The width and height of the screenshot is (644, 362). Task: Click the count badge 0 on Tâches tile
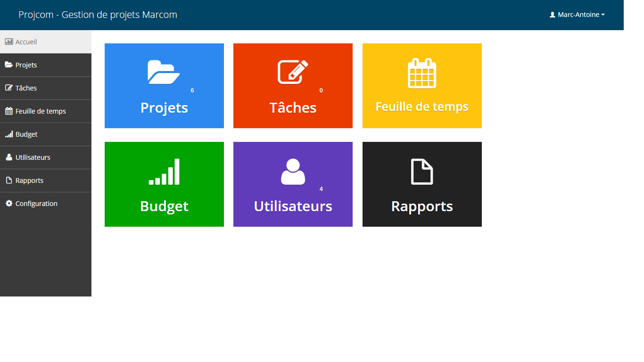point(321,90)
